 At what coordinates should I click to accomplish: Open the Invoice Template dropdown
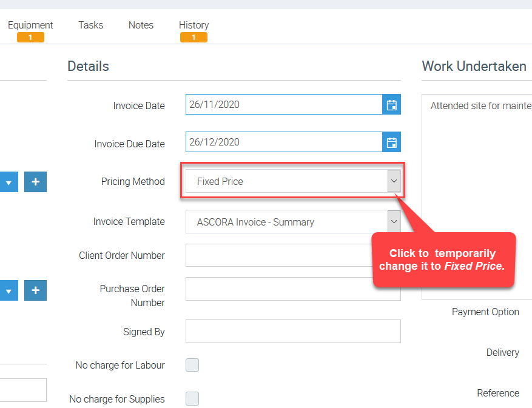[x=394, y=222]
